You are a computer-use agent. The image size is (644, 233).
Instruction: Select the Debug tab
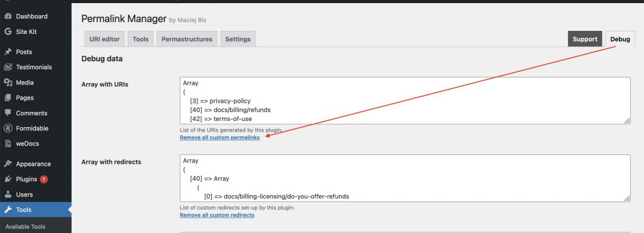tap(619, 39)
